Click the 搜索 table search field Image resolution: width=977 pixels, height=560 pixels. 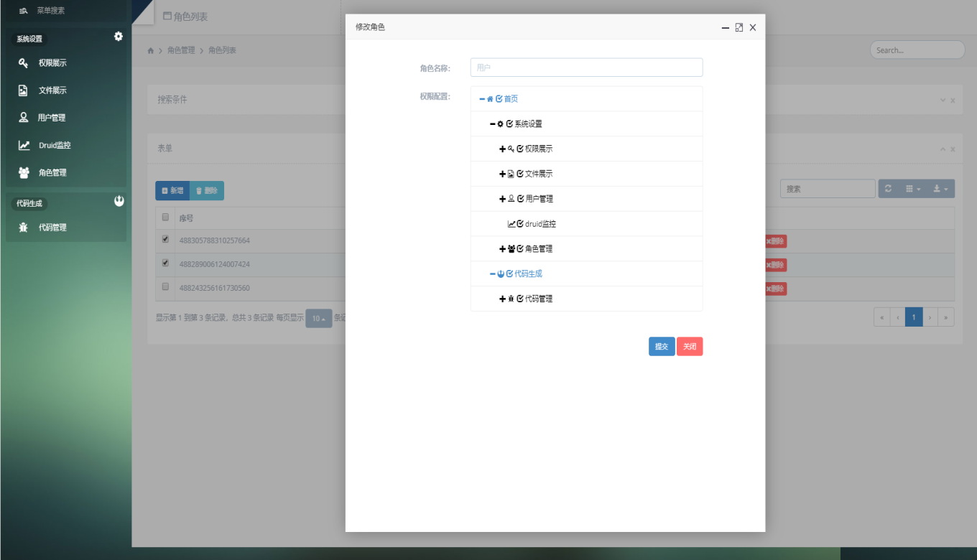click(828, 189)
